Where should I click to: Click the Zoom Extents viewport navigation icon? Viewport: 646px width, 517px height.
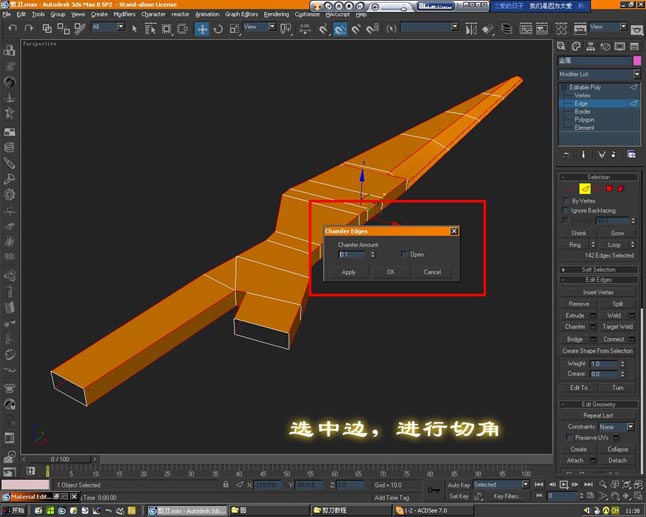[x=626, y=484]
